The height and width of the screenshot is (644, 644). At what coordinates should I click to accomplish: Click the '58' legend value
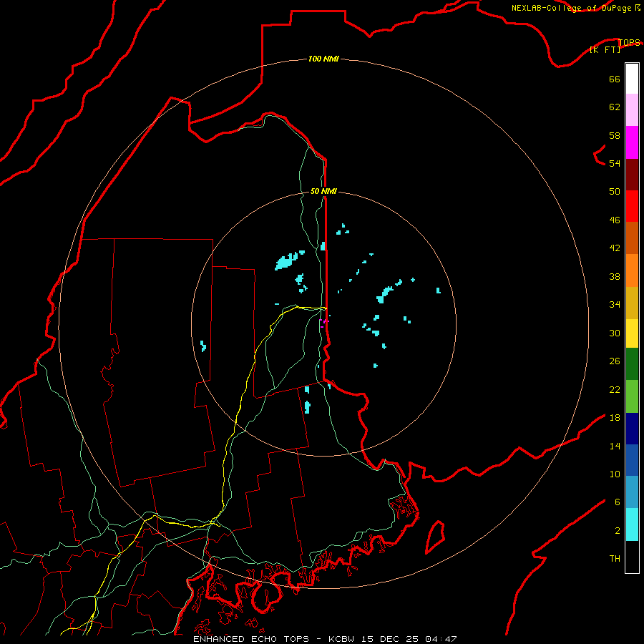click(615, 135)
